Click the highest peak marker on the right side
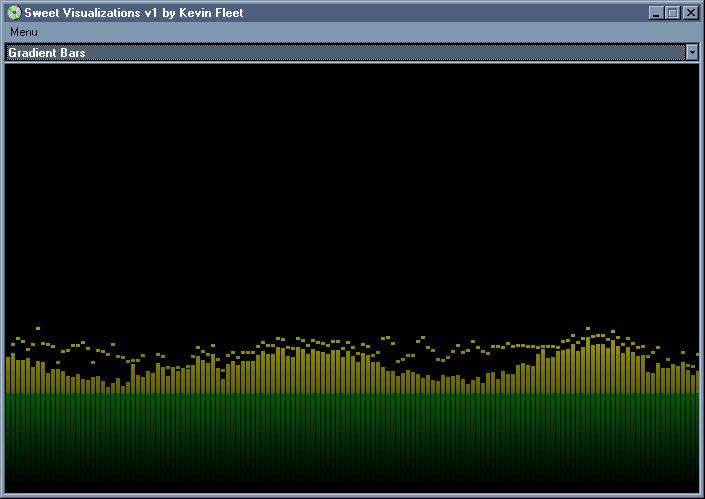Image resolution: width=705 pixels, height=499 pixels. pyautogui.click(x=588, y=328)
